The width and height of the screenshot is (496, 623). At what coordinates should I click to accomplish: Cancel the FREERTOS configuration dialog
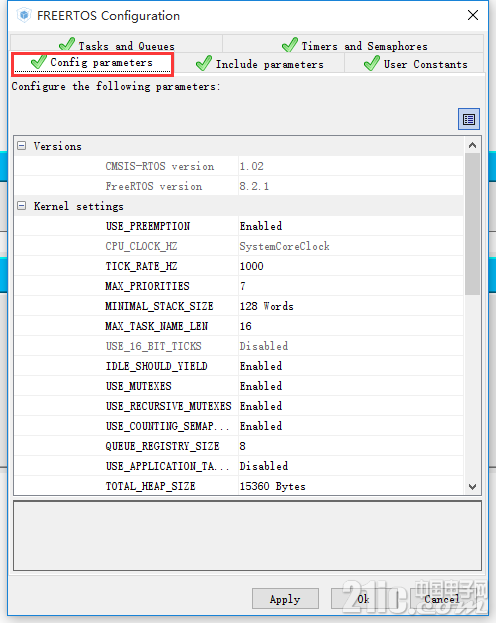442,599
